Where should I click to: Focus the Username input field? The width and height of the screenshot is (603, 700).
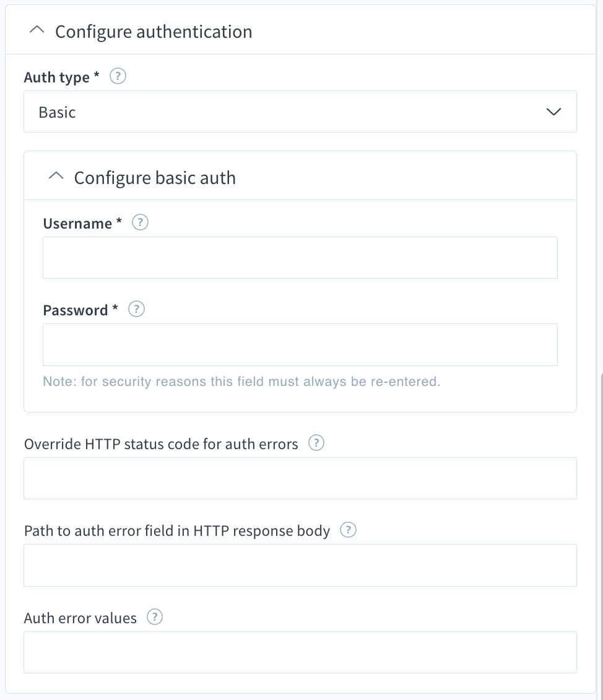tap(300, 258)
